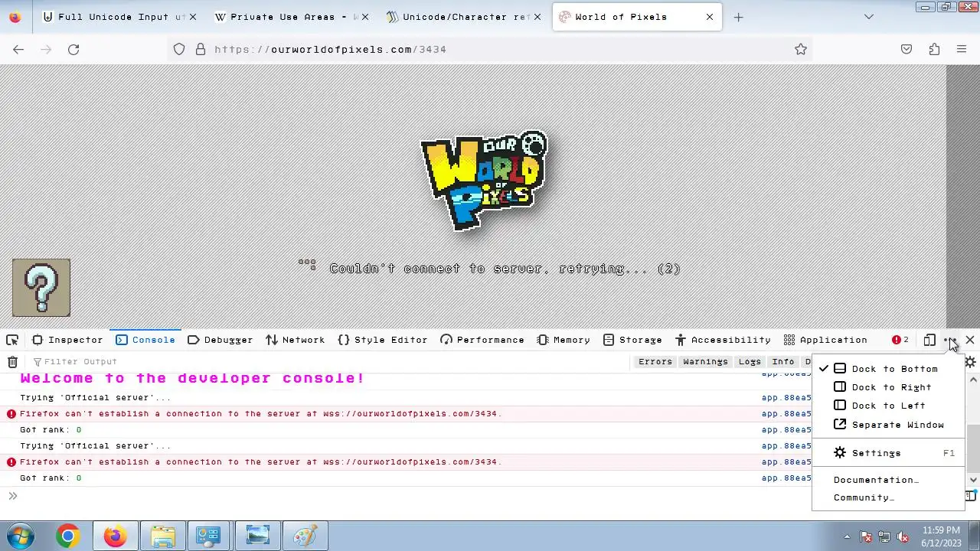Select Dock to Right option
Screen dimensions: 980x551
point(888,387)
